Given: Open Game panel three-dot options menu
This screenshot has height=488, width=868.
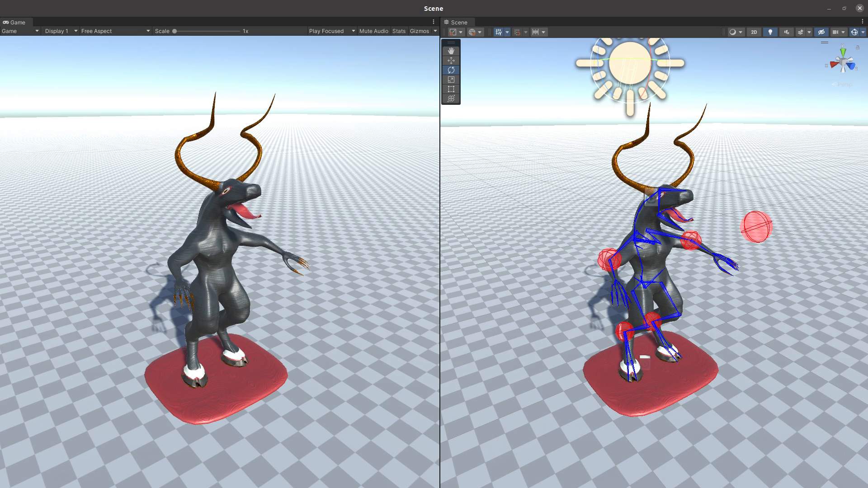Looking at the screenshot, I should coord(434,22).
